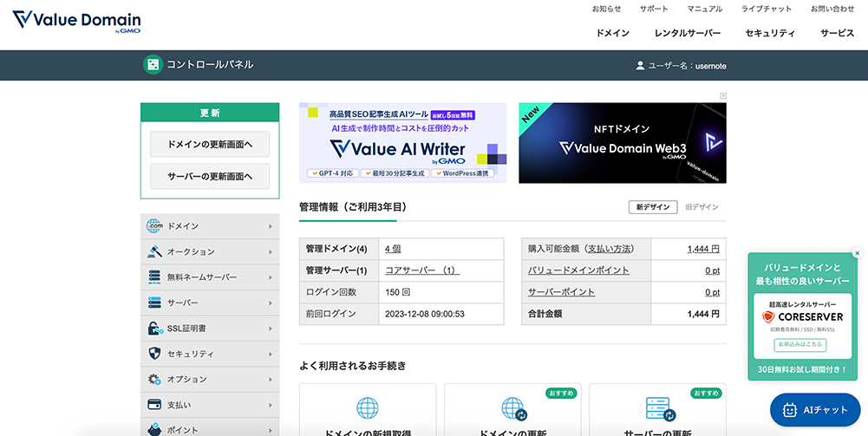Image resolution: width=868 pixels, height=436 pixels.
Task: Click the コントロールパネル title
Action: tap(210, 65)
